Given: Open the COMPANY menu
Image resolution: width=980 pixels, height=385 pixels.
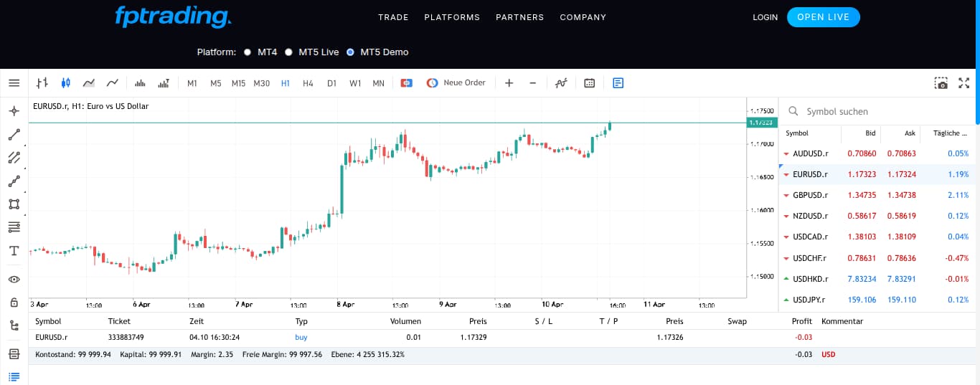Looking at the screenshot, I should 583,17.
